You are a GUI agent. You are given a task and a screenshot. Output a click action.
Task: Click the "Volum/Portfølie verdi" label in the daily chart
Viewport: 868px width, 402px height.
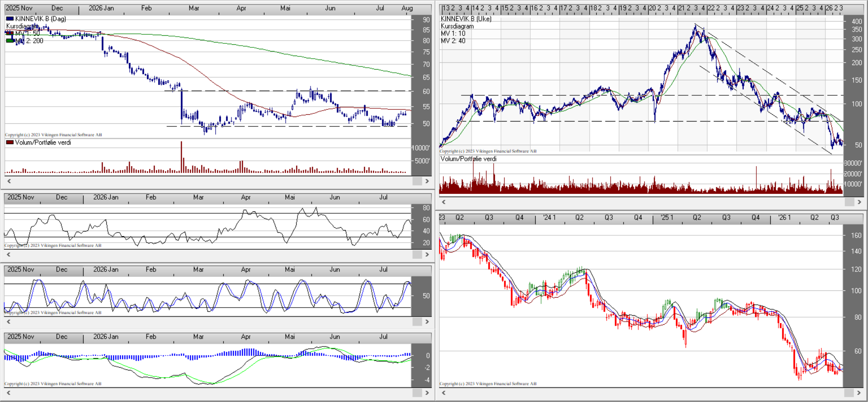43,142
